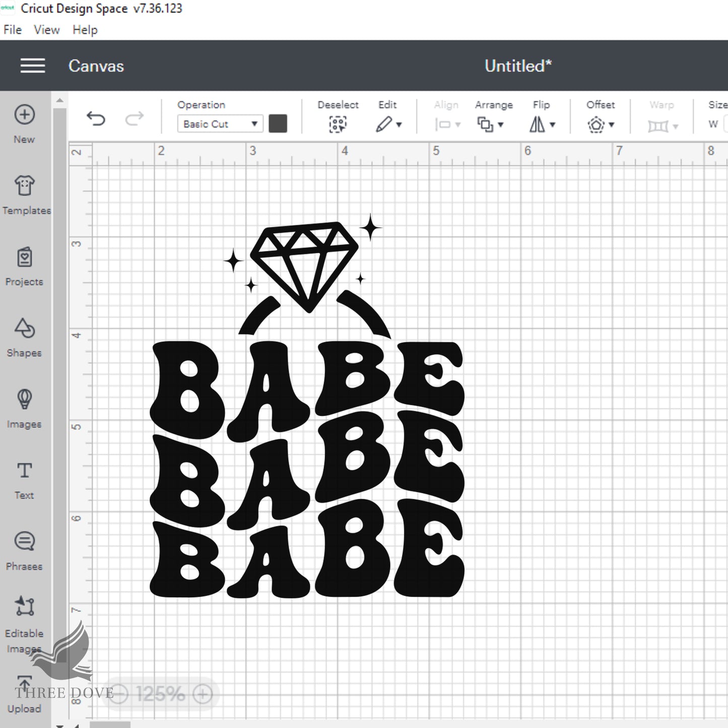This screenshot has height=728, width=728.
Task: Click the 125% zoom level
Action: coord(160,694)
